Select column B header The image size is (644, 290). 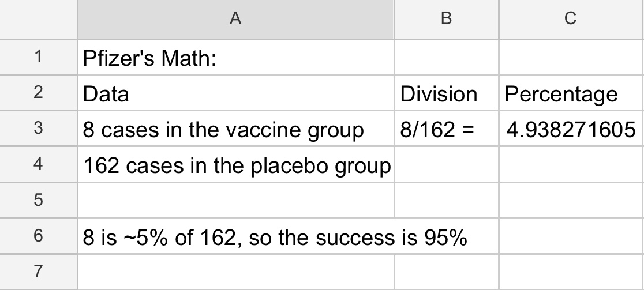446,20
